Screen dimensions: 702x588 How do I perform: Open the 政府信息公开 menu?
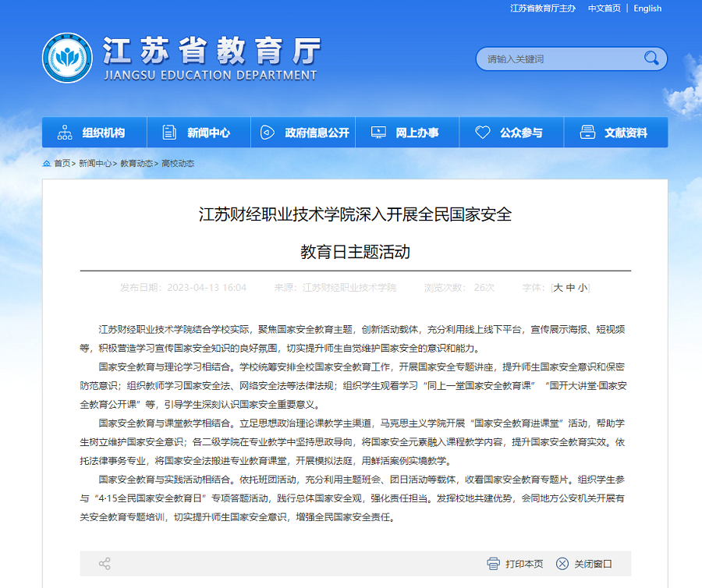tap(303, 133)
